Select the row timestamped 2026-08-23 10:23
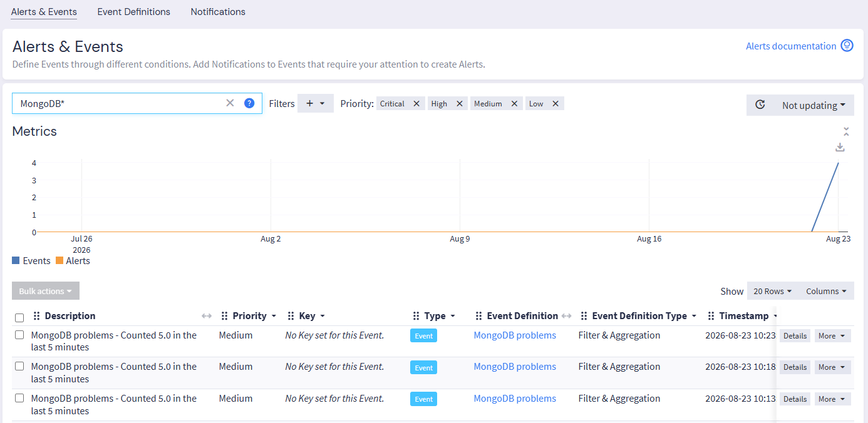Image resolution: width=868 pixels, height=423 pixels. [x=19, y=335]
